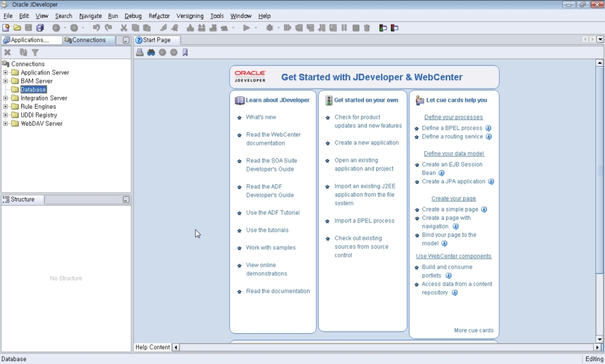Viewport: 605px width, 364px height.
Task: Click the Refresh icon in Connections panel
Action: pyautogui.click(x=24, y=53)
